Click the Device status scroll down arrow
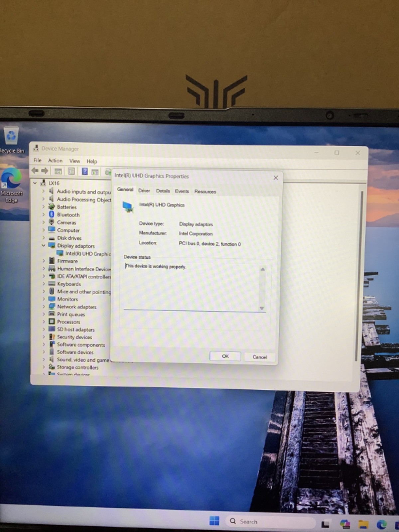The width and height of the screenshot is (399, 532). click(x=262, y=308)
